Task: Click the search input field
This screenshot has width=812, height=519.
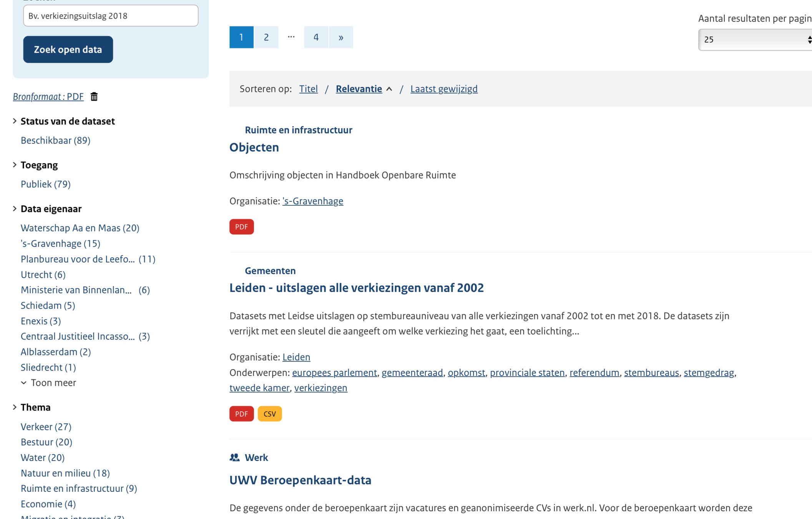Action: tap(111, 16)
